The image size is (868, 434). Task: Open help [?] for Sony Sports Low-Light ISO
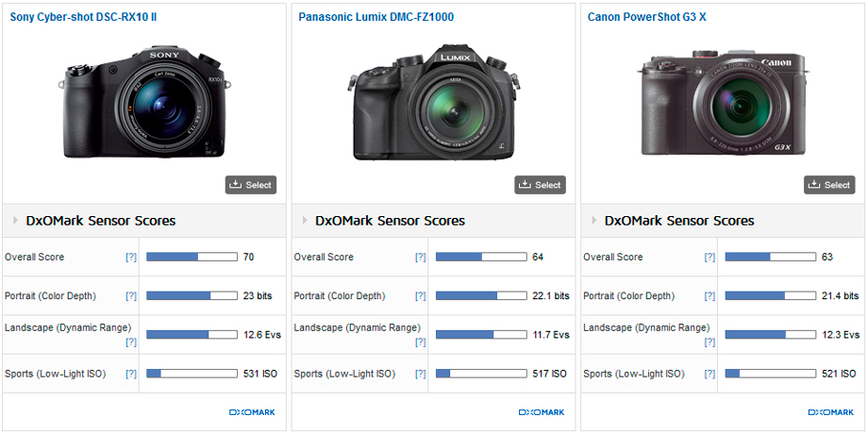click(131, 375)
